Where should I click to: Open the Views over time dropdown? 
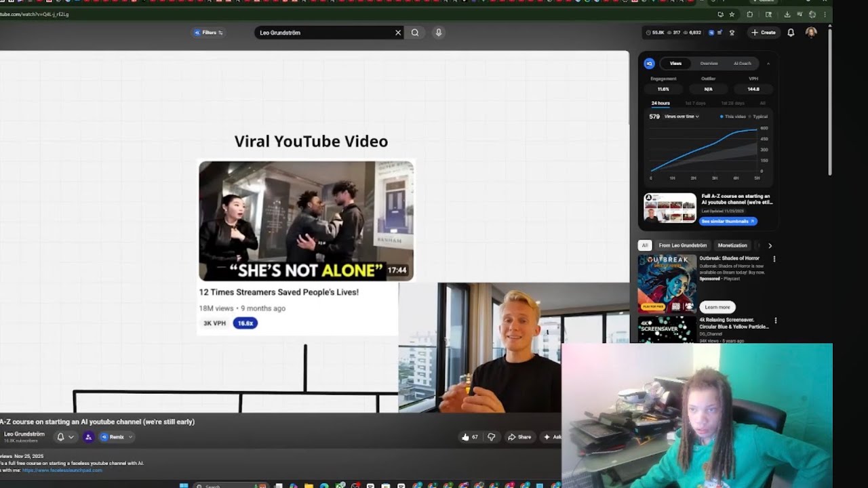[x=682, y=117]
